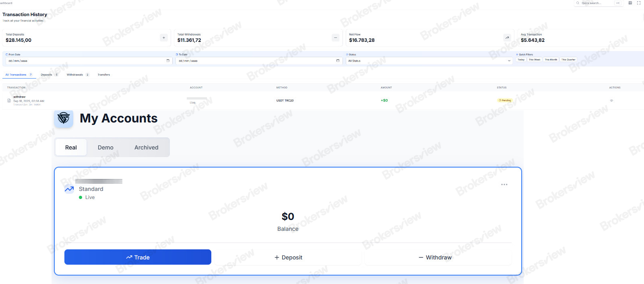The height and width of the screenshot is (284, 644).
Task: Click the +$0 amount value
Action: pos(384,100)
